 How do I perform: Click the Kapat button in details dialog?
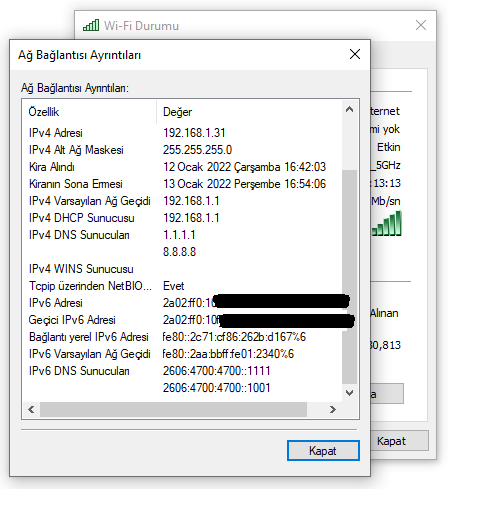323,451
